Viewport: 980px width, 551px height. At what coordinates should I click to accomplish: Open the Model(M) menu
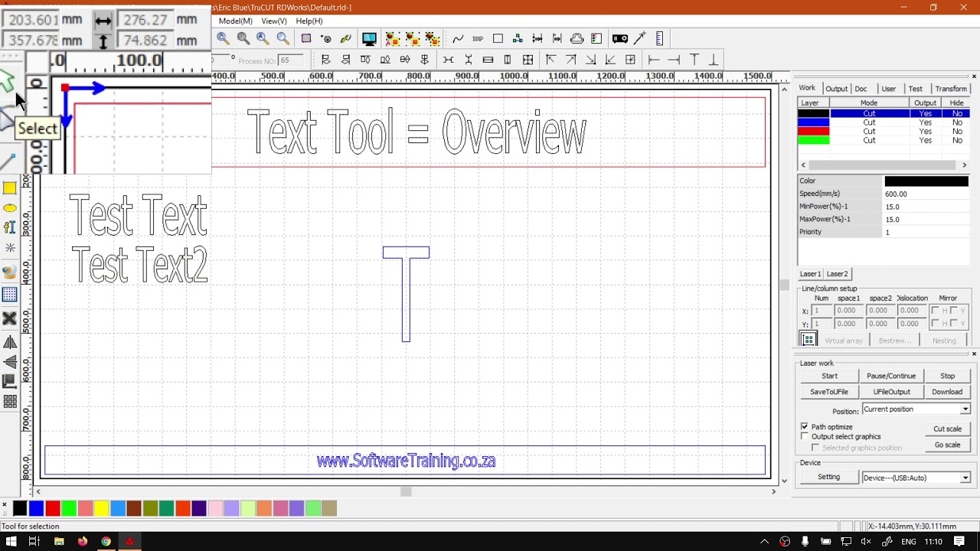(235, 21)
